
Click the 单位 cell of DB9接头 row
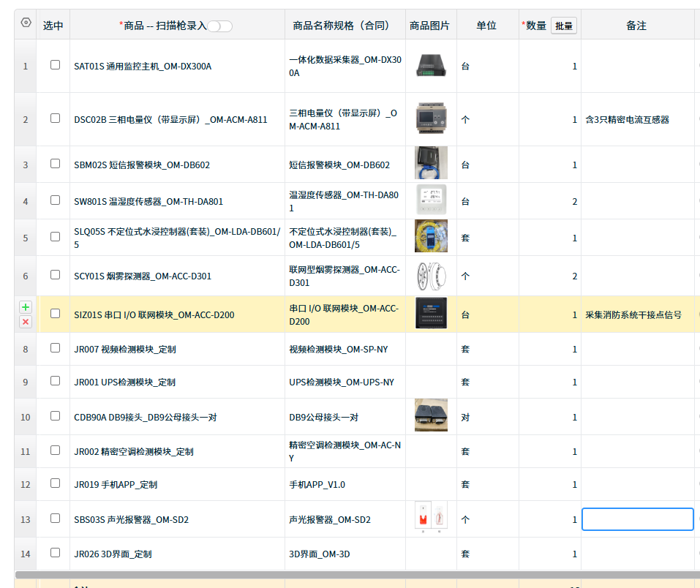487,417
